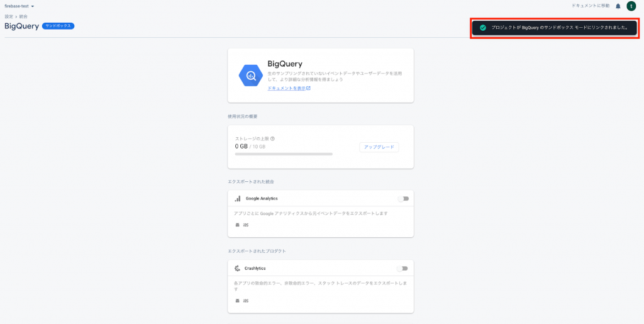Click the 統合 breadcrumb

23,16
